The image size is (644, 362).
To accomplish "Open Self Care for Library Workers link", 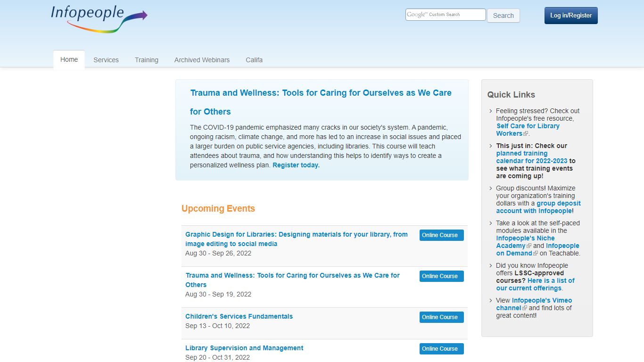I will coord(528,130).
